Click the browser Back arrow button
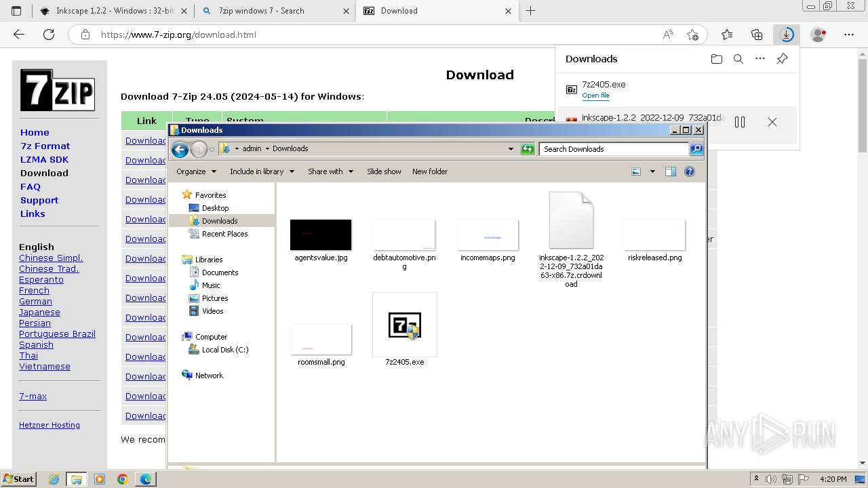 click(19, 35)
